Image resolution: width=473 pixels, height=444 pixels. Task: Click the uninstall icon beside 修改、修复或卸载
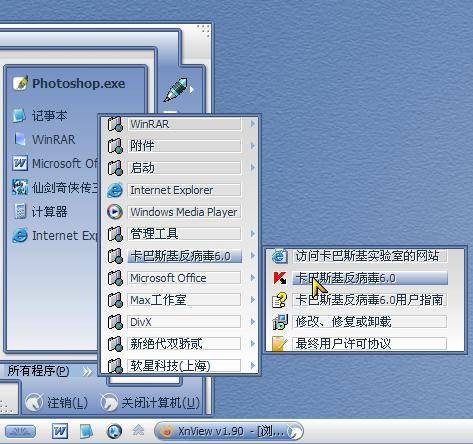tap(280, 322)
